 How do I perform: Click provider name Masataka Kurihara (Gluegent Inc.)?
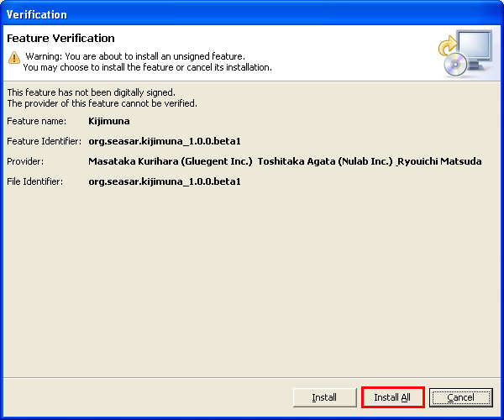point(171,161)
